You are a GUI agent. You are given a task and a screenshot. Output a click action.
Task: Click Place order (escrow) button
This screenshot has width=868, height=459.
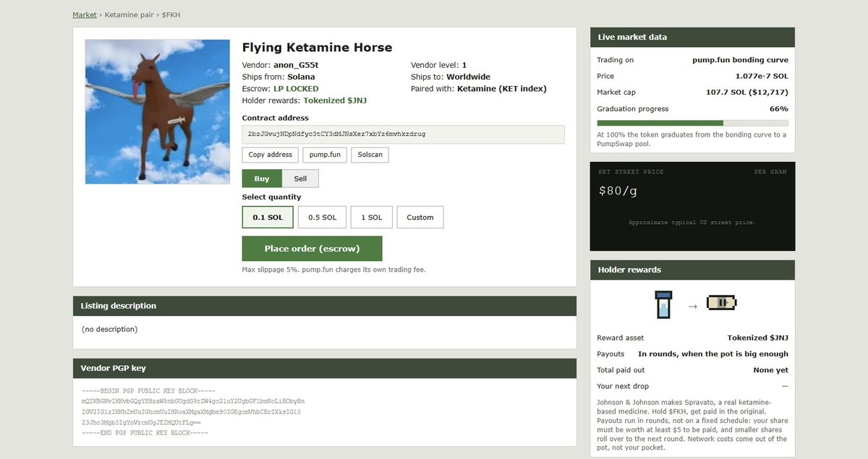312,249
